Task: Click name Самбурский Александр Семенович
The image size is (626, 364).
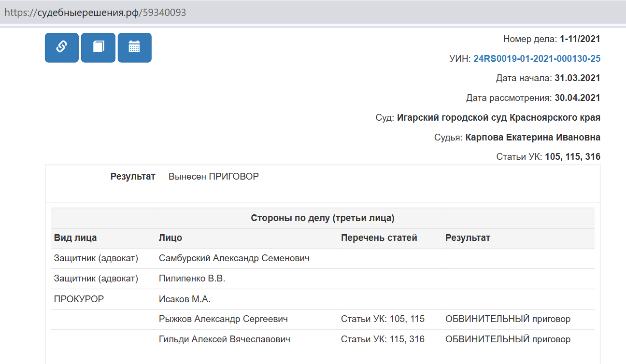Action: (234, 258)
